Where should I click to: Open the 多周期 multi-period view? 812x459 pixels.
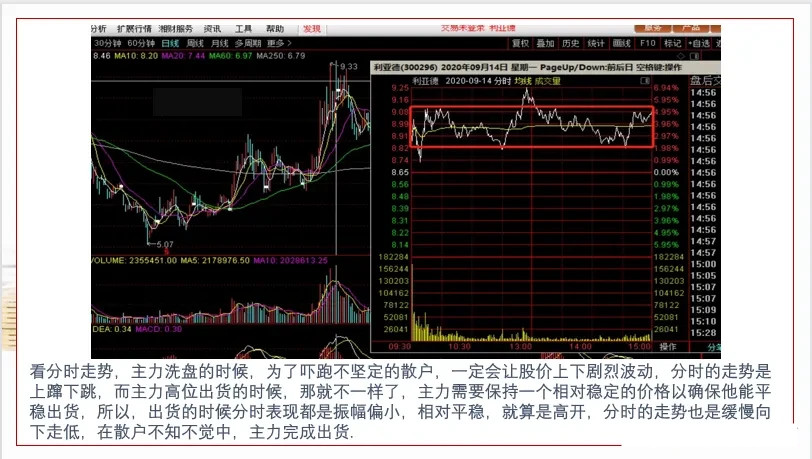pyautogui.click(x=248, y=43)
